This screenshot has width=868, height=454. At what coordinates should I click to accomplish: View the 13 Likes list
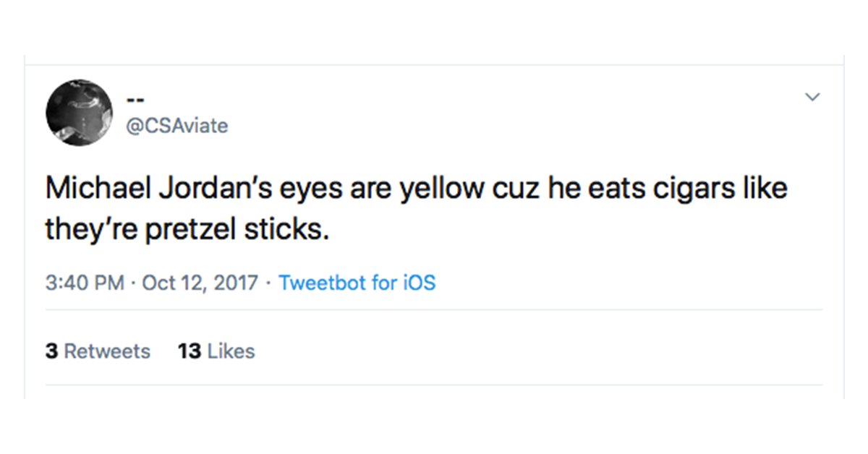click(216, 351)
